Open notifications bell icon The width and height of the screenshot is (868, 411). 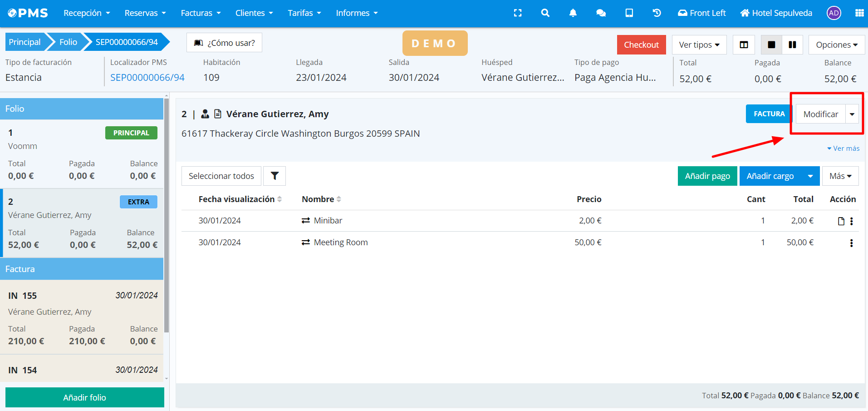573,13
